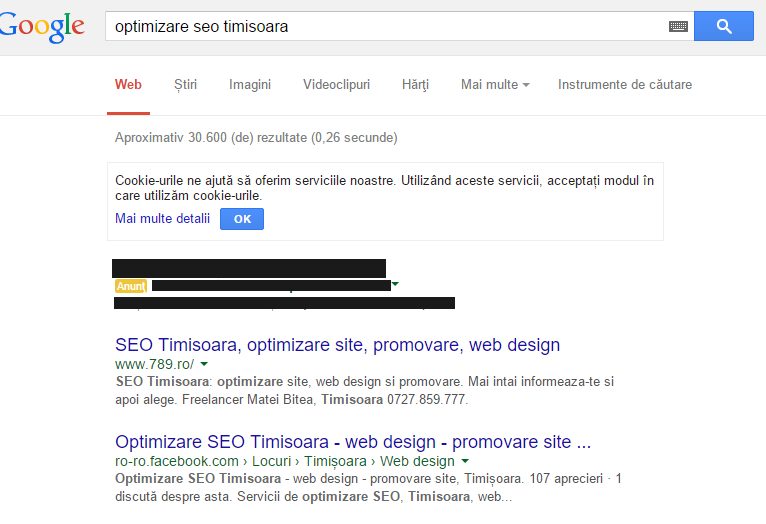Viewport: 766px width, 524px height.
Task: Open the Videoclipuri tab
Action: click(335, 85)
